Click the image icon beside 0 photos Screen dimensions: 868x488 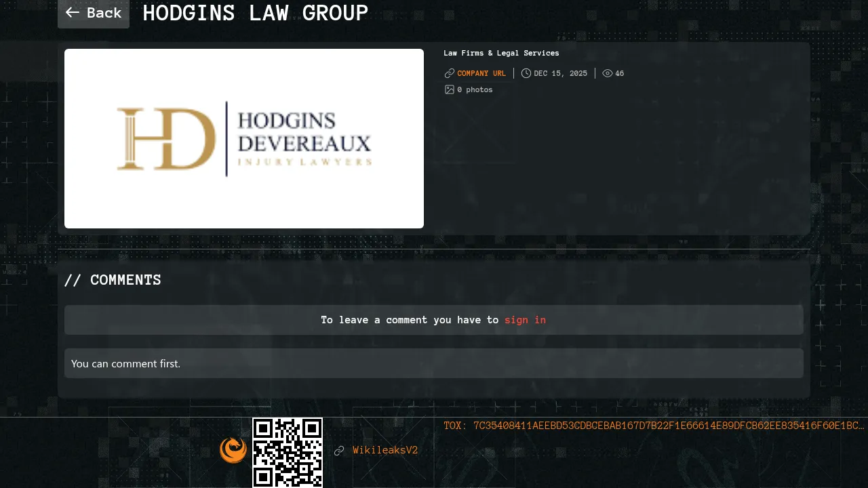pos(449,89)
